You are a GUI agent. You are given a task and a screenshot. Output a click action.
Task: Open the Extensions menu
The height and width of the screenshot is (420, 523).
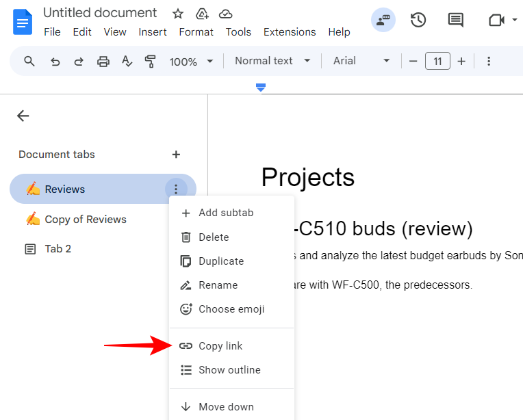290,32
